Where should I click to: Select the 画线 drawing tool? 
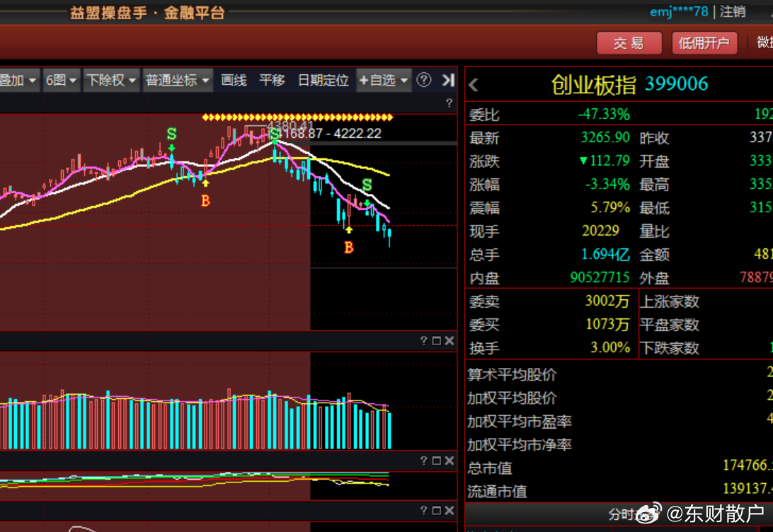pyautogui.click(x=234, y=80)
